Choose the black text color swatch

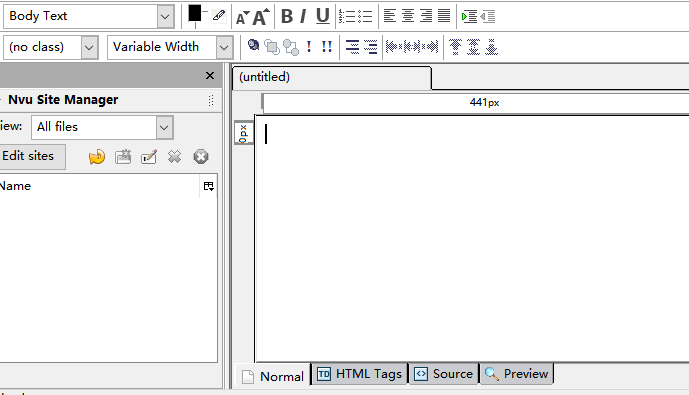click(x=195, y=13)
